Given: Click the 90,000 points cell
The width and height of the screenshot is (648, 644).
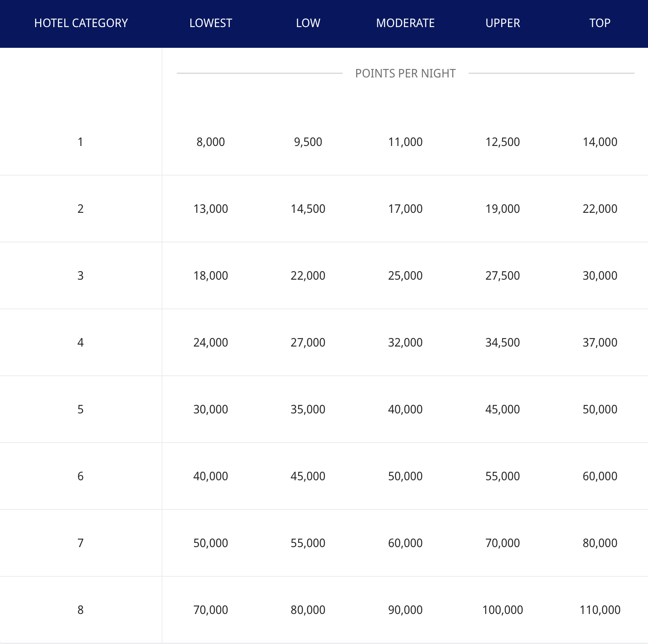Looking at the screenshot, I should [405, 610].
